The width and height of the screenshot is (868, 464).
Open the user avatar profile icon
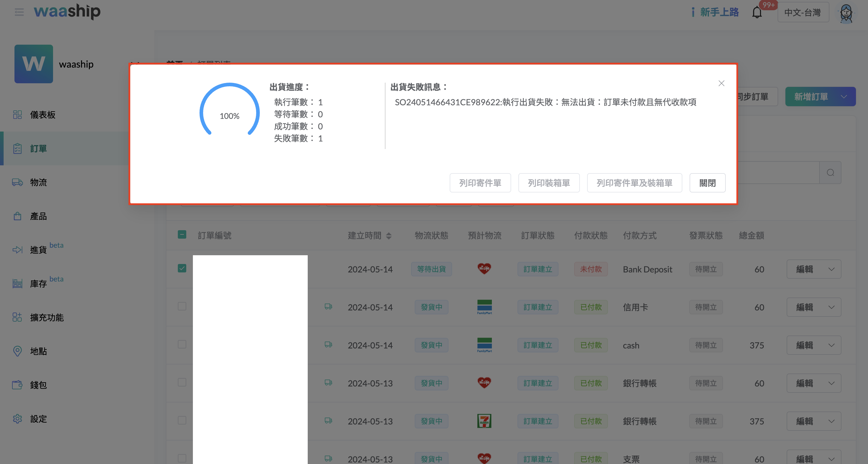[846, 14]
